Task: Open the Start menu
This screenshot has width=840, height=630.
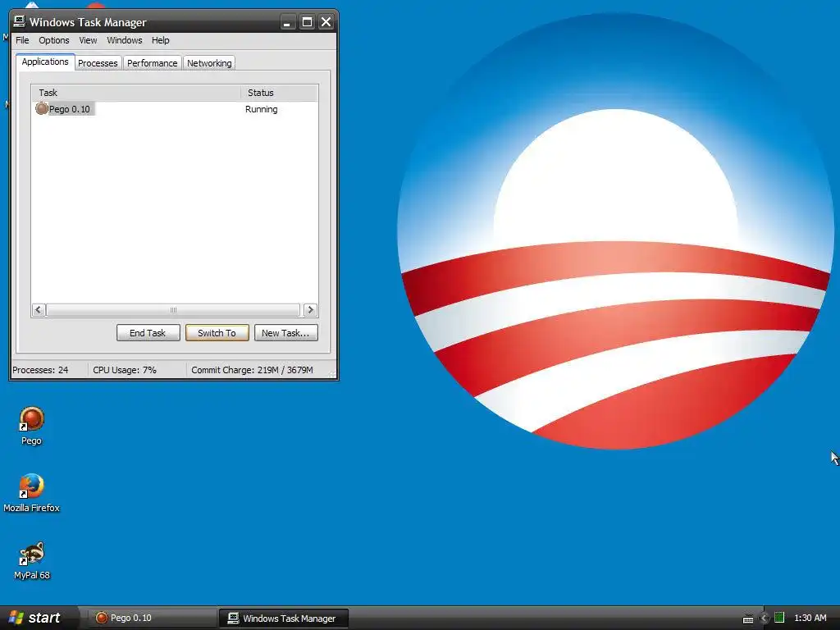Action: (39, 618)
